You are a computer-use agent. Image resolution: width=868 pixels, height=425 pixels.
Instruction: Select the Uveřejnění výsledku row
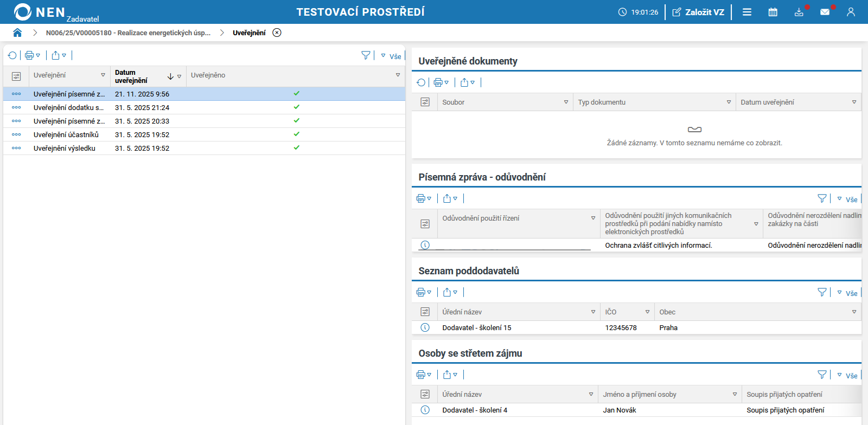[65, 148]
